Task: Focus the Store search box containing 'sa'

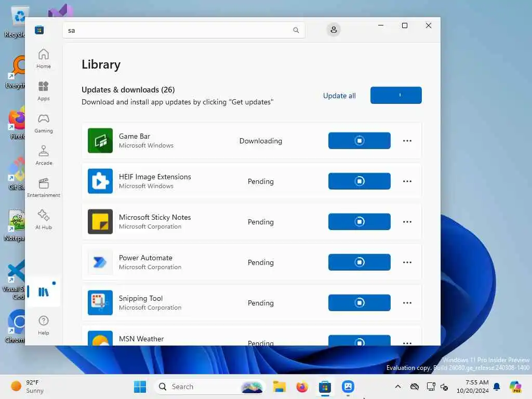Action: point(183,30)
